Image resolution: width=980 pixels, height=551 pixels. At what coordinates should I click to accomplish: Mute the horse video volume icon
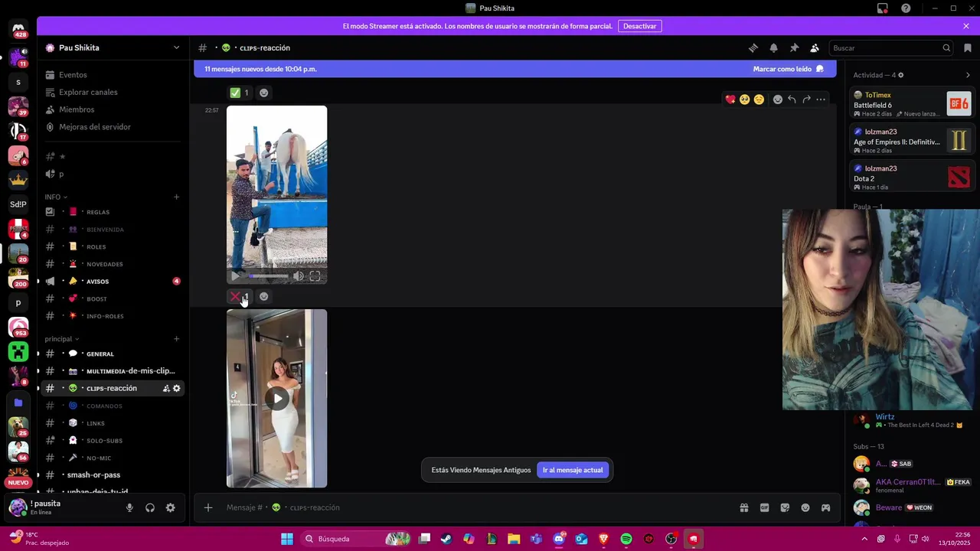(299, 276)
